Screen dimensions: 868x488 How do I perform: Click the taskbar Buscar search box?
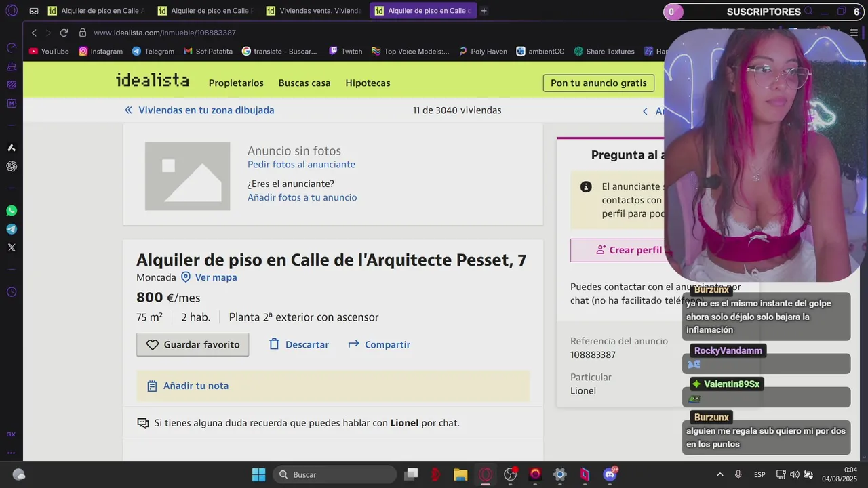(334, 474)
